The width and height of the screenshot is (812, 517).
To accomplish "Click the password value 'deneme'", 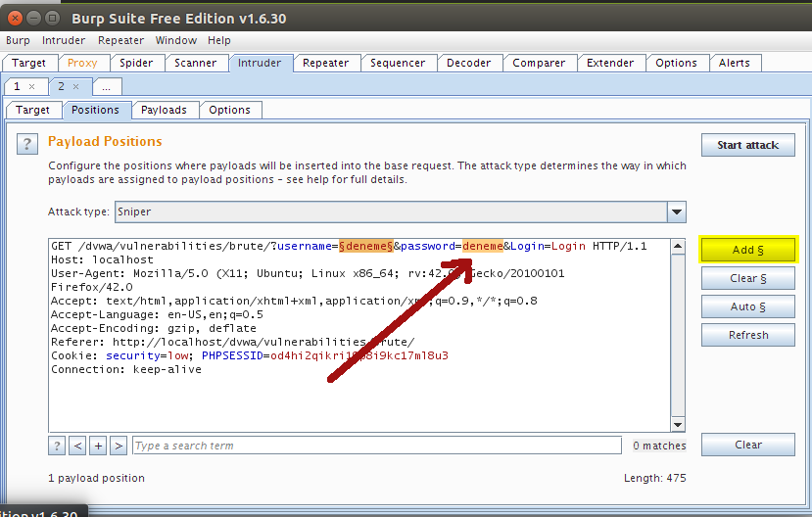I will (483, 247).
